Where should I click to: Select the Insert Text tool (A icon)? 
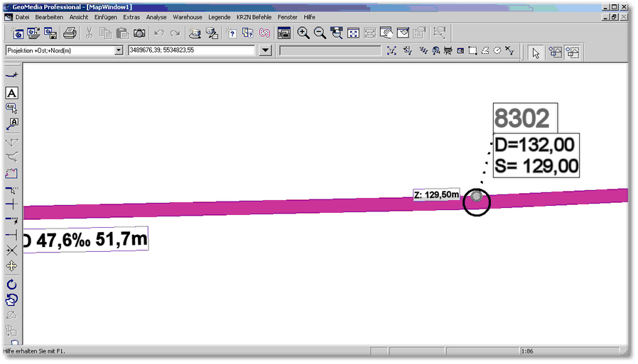point(11,93)
